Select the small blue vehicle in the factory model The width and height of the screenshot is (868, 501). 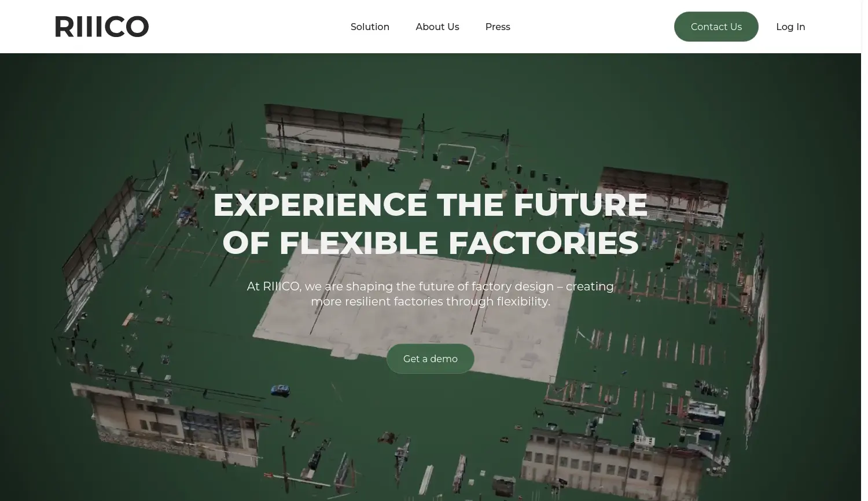tap(280, 390)
